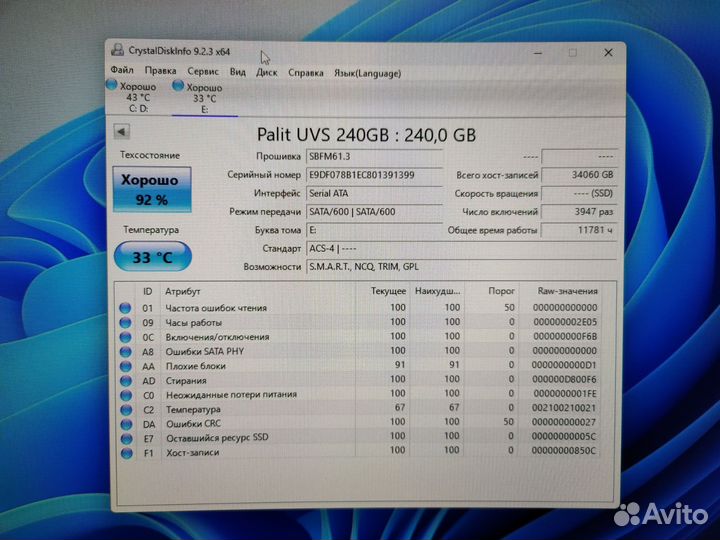Select the C: D: disk tab at 43 °C

(x=138, y=97)
